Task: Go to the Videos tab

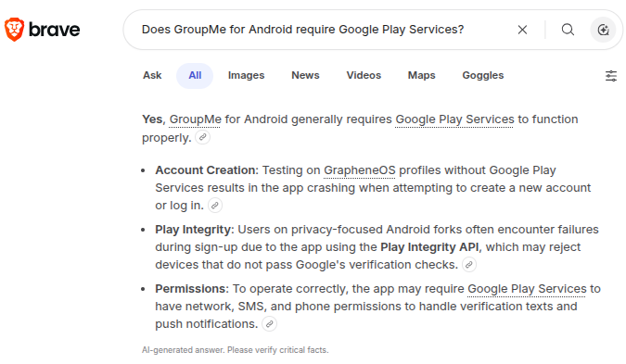Action: point(364,75)
